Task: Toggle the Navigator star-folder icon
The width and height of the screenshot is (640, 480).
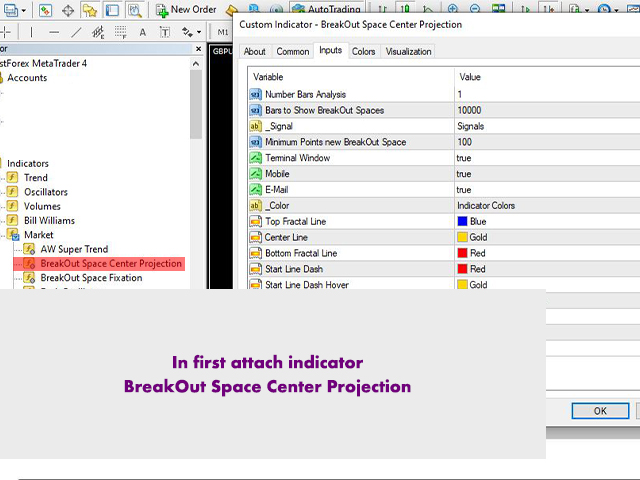Action: click(x=89, y=10)
